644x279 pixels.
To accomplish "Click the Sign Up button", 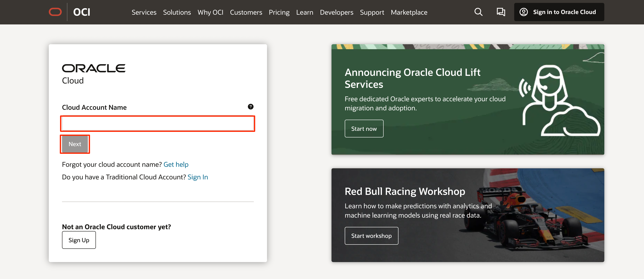I will [x=79, y=240].
